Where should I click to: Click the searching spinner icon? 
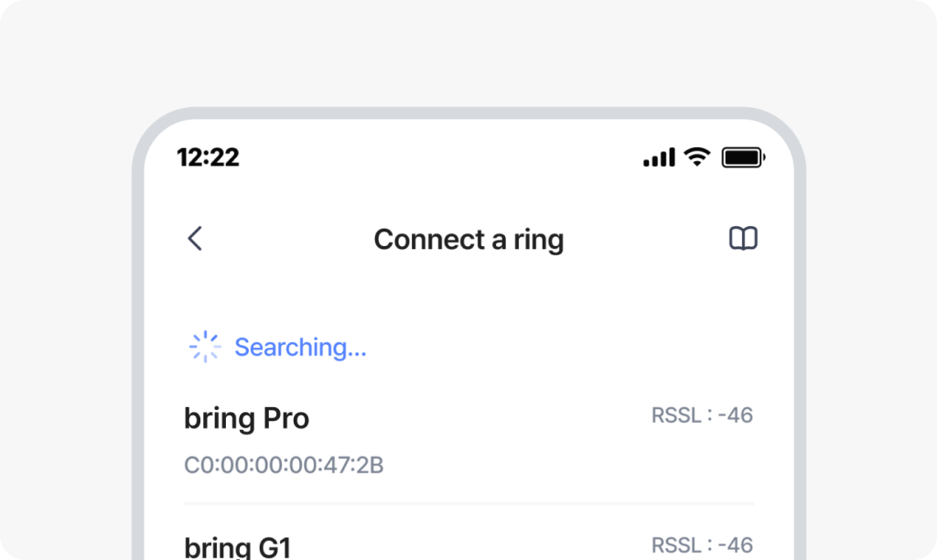click(205, 347)
